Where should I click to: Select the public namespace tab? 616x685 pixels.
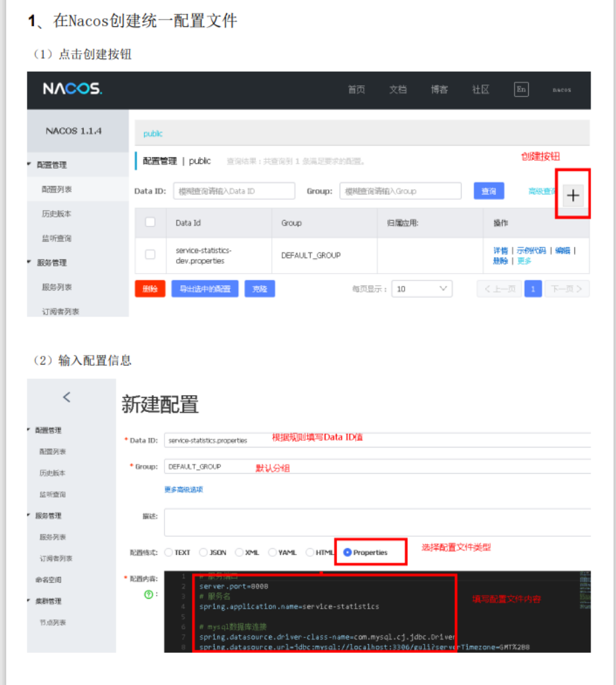pos(153,134)
